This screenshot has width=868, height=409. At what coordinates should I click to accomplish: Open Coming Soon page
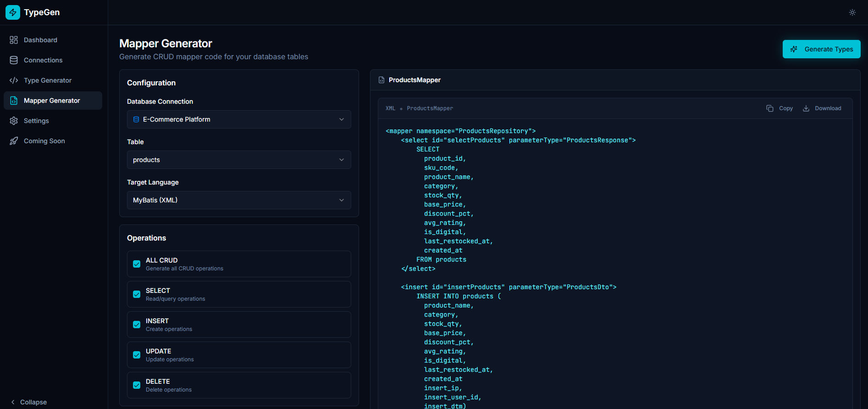[53, 141]
